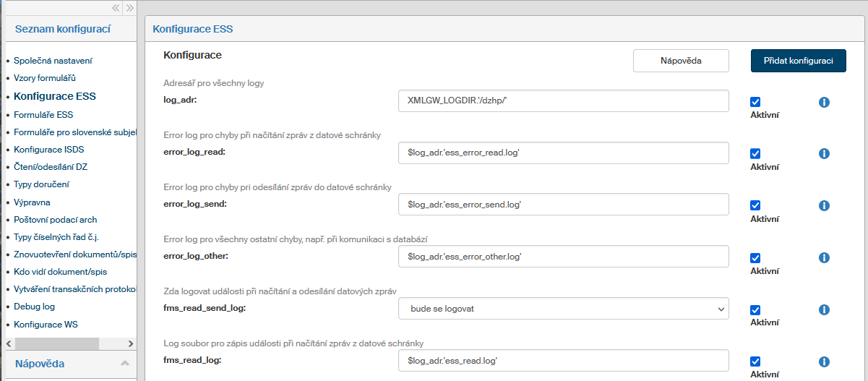
Task: Select Konfigurace ISDS menu item
Action: 48,150
